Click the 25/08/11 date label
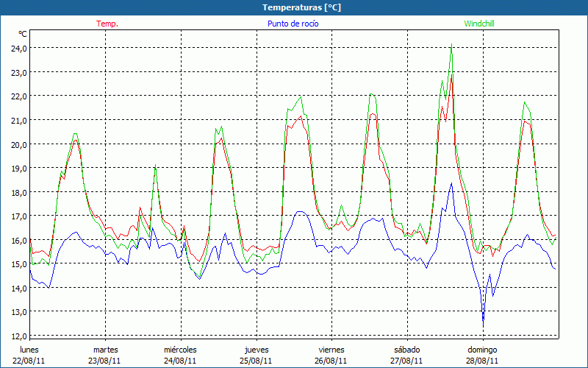588x368 pixels. (256, 361)
